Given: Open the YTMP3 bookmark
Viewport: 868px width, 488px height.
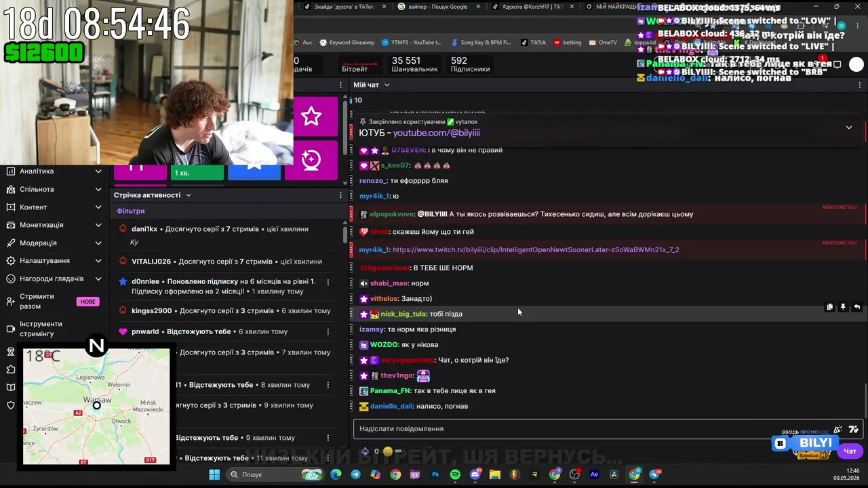Looking at the screenshot, I should (411, 42).
